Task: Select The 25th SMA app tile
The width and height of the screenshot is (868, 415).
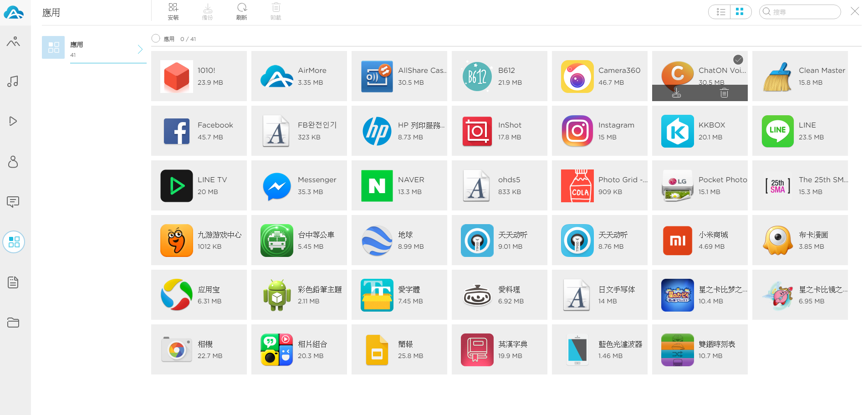Action: (x=800, y=185)
